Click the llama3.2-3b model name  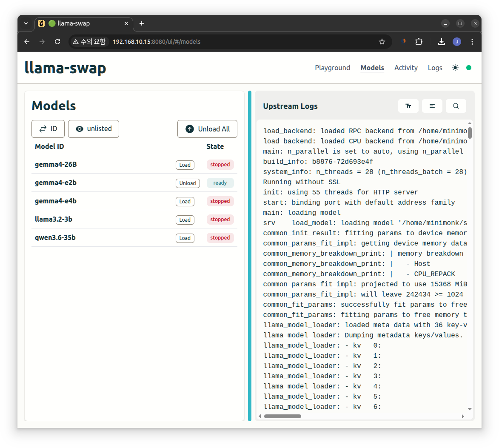click(54, 219)
